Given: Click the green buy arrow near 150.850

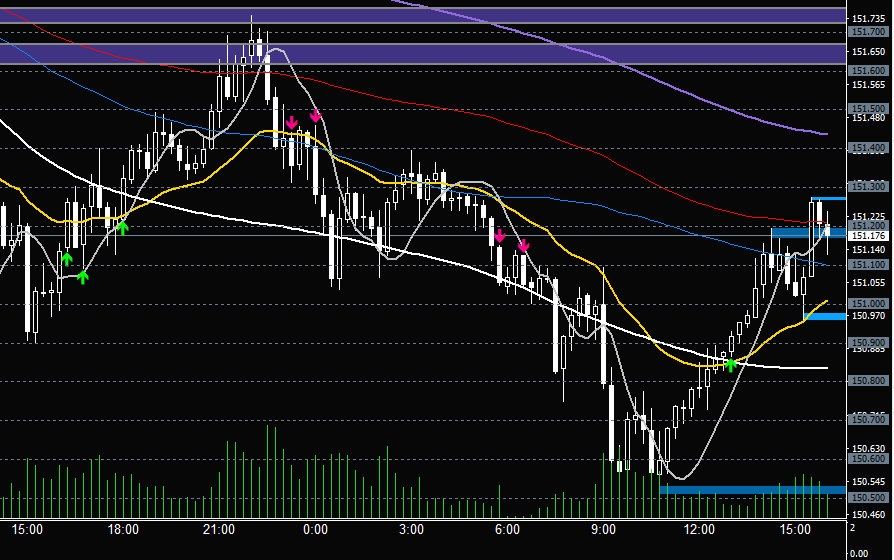Looking at the screenshot, I should (x=730, y=365).
